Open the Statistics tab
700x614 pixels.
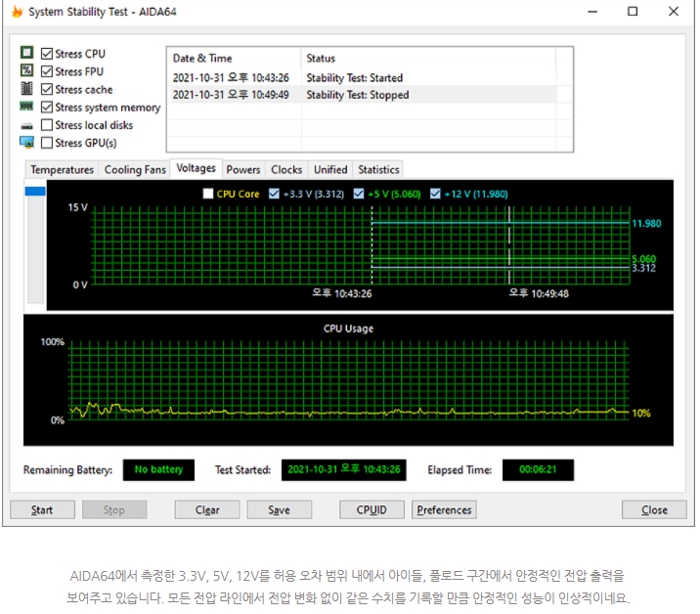coord(378,170)
